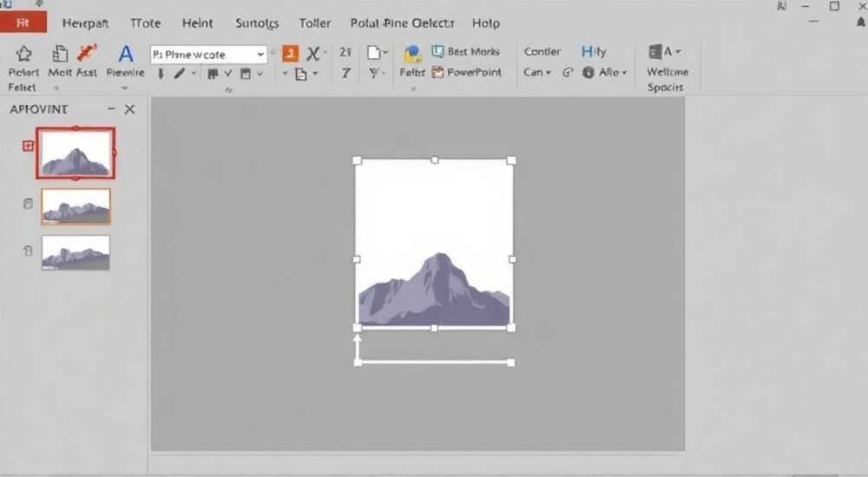Image resolution: width=868 pixels, height=477 pixels.
Task: Close the APFOVINT slide panel
Action: pyautogui.click(x=129, y=109)
